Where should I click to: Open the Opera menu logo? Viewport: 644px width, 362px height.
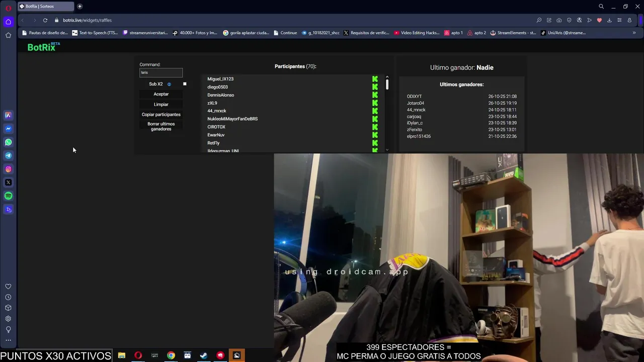[x=8, y=9]
